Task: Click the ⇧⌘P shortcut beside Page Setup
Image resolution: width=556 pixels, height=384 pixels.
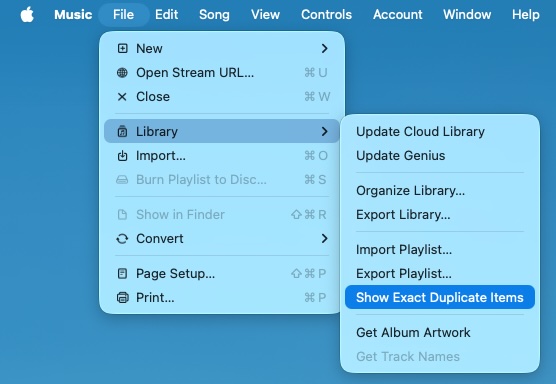Action: pos(308,273)
